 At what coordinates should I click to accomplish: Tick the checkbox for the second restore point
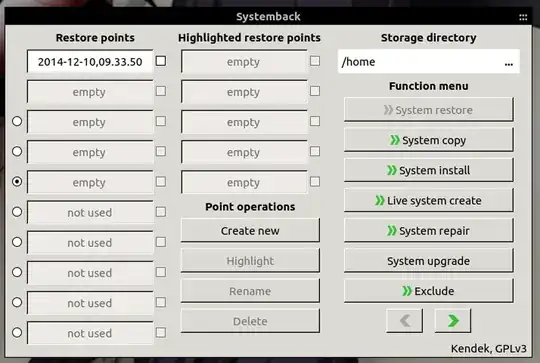[x=161, y=91]
